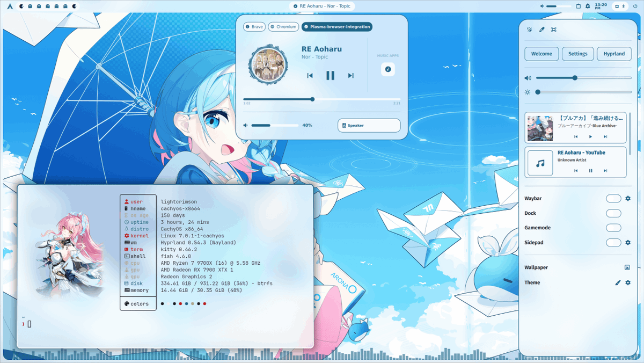The width and height of the screenshot is (644, 363).
Task: Click the Welcome button
Action: pyautogui.click(x=541, y=54)
